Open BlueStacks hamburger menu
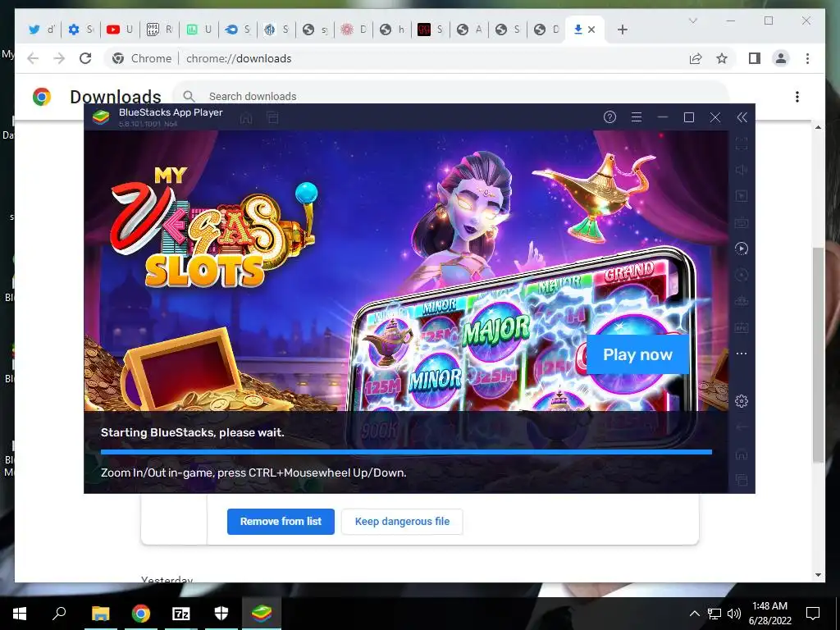Viewport: 840px width, 630px height. pos(637,116)
